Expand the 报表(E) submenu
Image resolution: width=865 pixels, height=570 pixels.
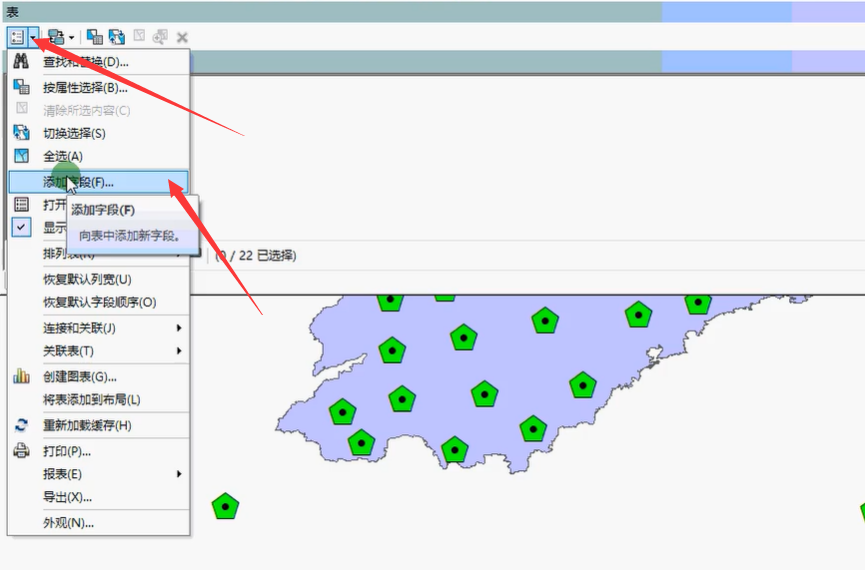pos(98,474)
